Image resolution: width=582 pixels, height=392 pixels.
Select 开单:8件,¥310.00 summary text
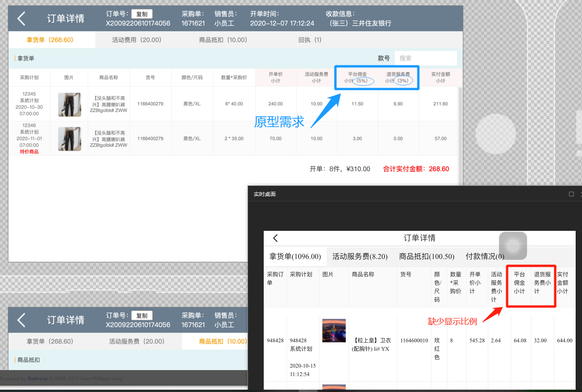[340, 169]
